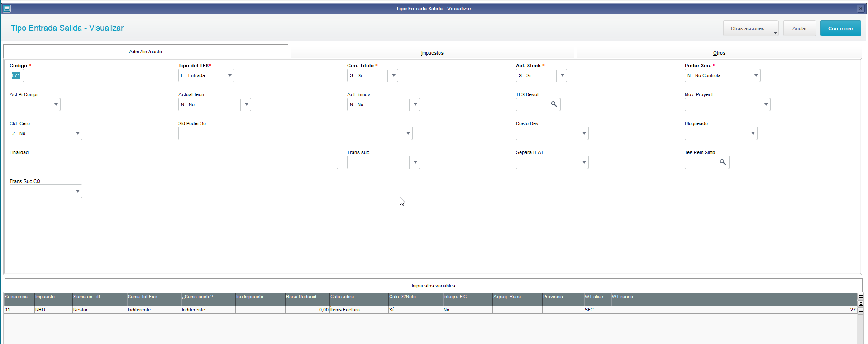The height and width of the screenshot is (344, 868).
Task: Expand the Costo Dev. dropdown
Action: pyautogui.click(x=584, y=133)
